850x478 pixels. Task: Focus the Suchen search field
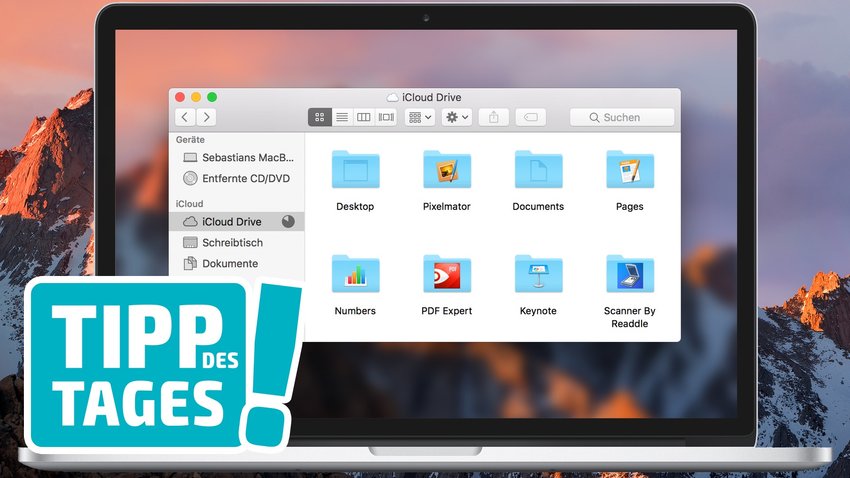(x=622, y=117)
